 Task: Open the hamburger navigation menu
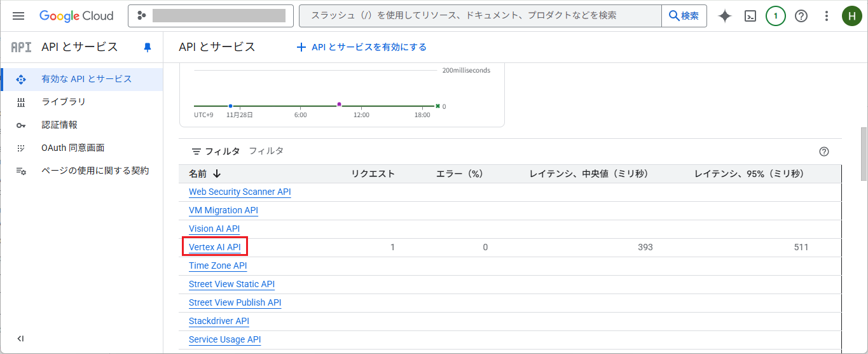coord(18,16)
